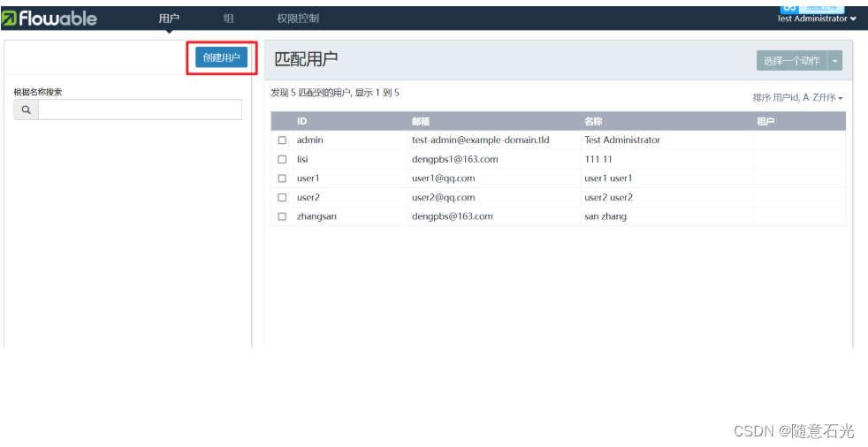The width and height of the screenshot is (868, 447).
Task: Check the user2 row checkbox
Action: coord(282,198)
